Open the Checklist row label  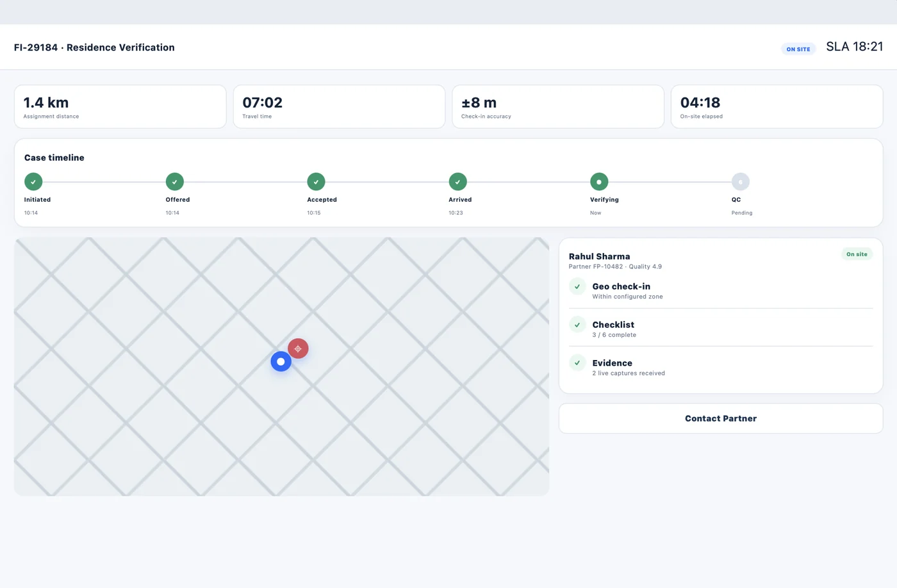[x=613, y=325]
